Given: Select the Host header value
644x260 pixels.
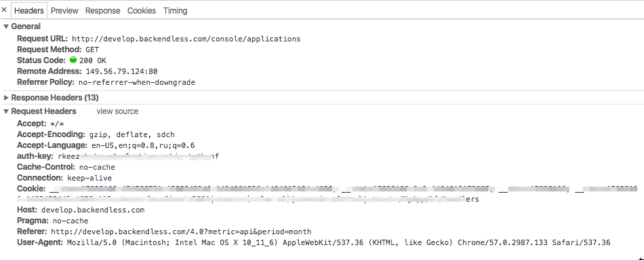Looking at the screenshot, I should click(93, 210).
